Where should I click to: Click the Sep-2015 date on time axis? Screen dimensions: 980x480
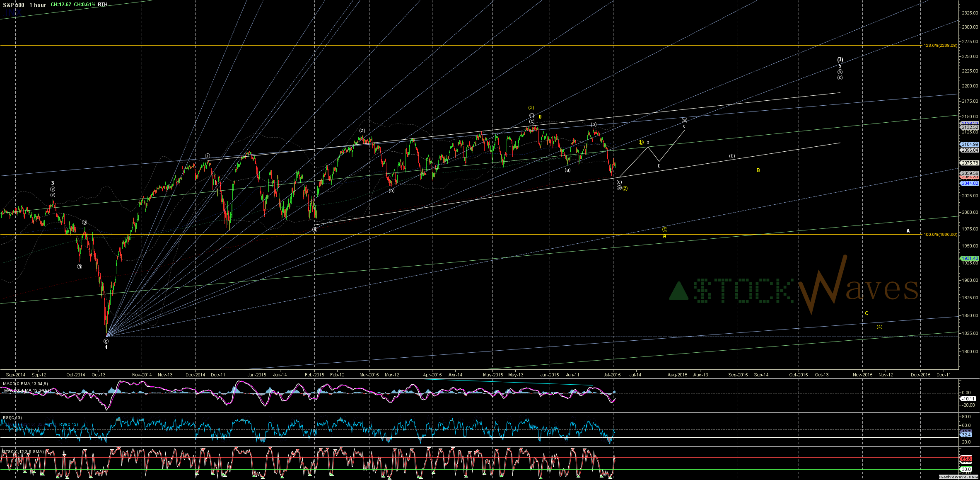coord(738,375)
